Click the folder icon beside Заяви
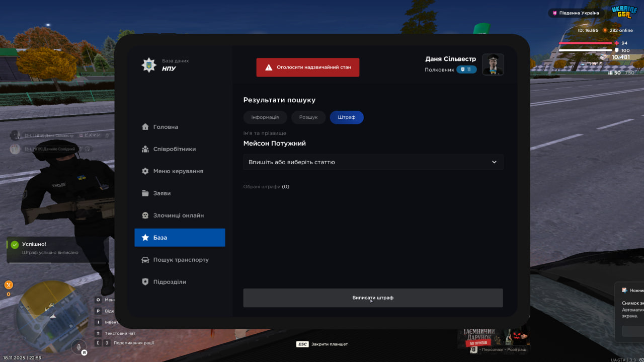The height and width of the screenshot is (362, 644). (145, 193)
